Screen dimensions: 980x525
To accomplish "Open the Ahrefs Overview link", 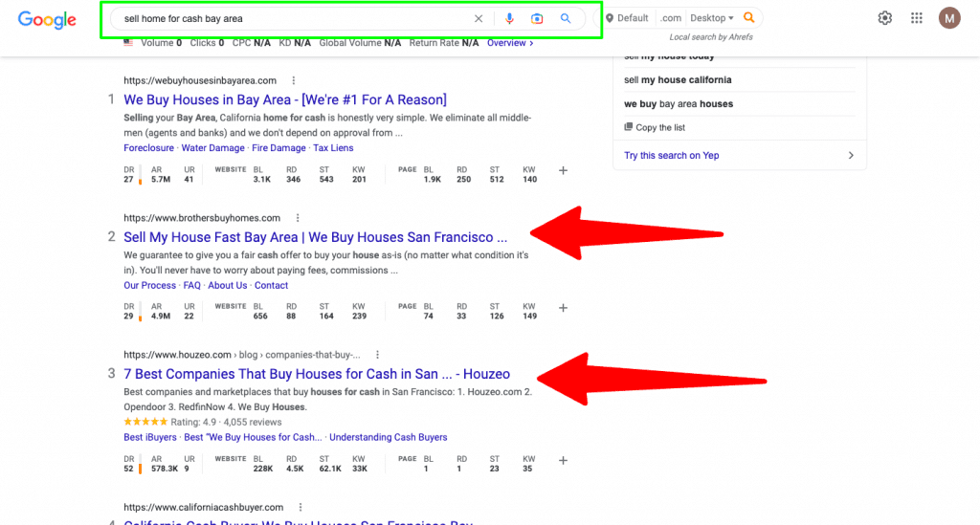I will point(510,43).
